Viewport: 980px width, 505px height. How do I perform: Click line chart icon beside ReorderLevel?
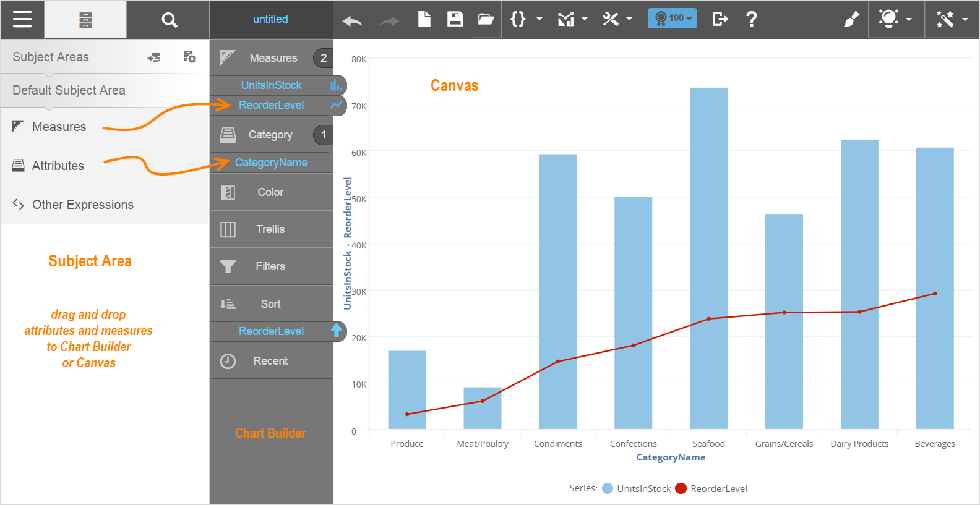(336, 105)
